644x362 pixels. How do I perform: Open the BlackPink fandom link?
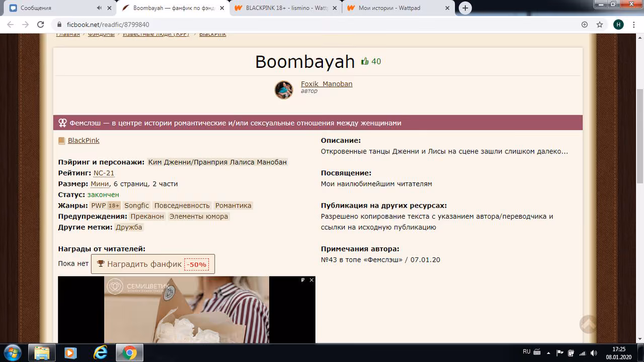tap(84, 140)
